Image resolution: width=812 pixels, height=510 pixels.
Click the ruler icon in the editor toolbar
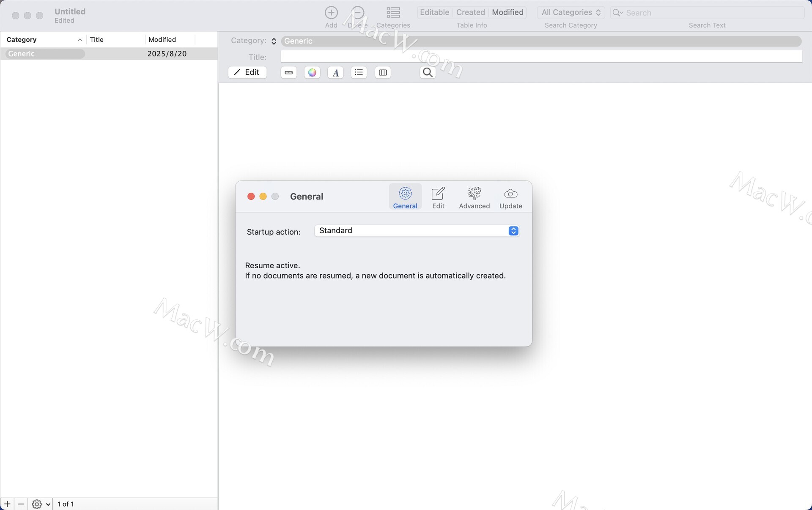pos(289,73)
